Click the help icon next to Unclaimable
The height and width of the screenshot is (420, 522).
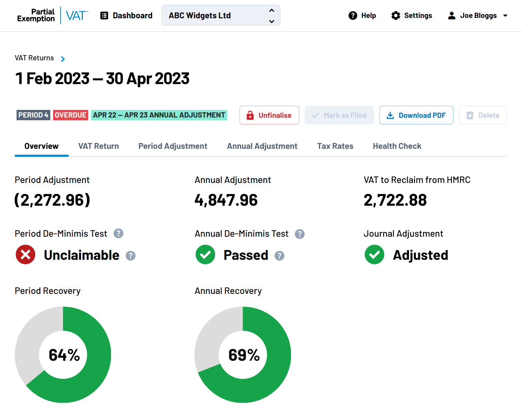[130, 256]
